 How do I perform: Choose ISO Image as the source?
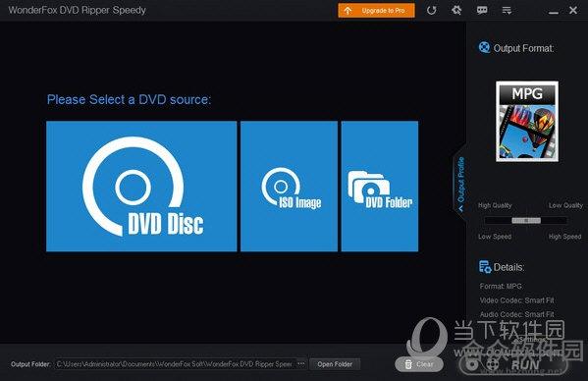point(289,186)
